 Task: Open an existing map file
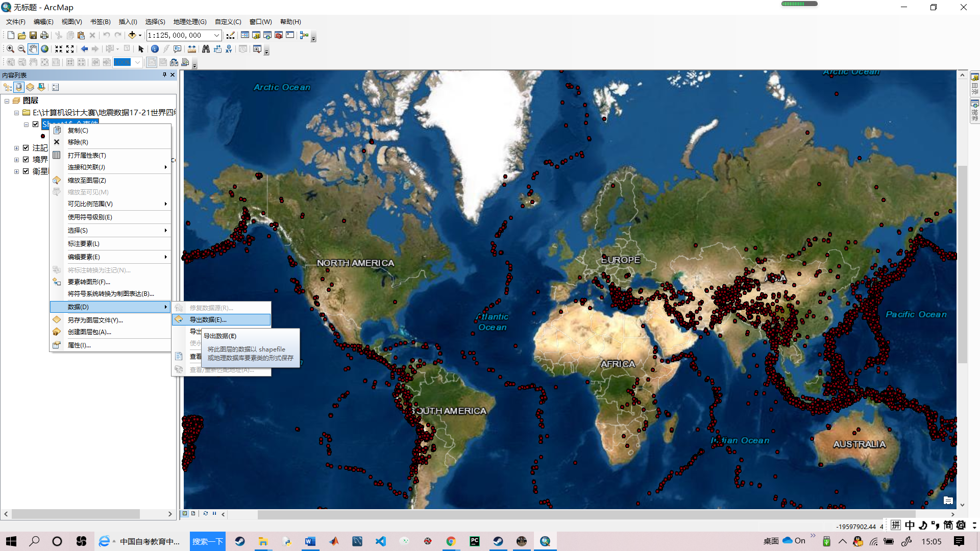pyautogui.click(x=22, y=35)
